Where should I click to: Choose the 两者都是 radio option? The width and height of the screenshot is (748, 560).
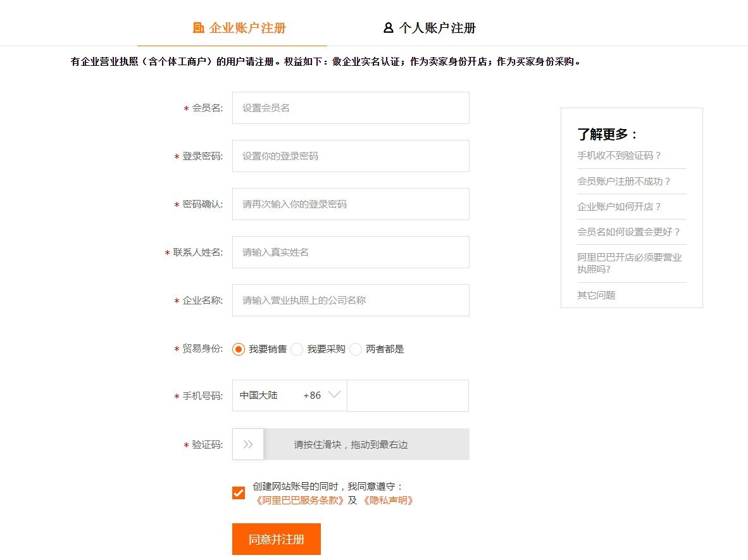click(x=356, y=349)
